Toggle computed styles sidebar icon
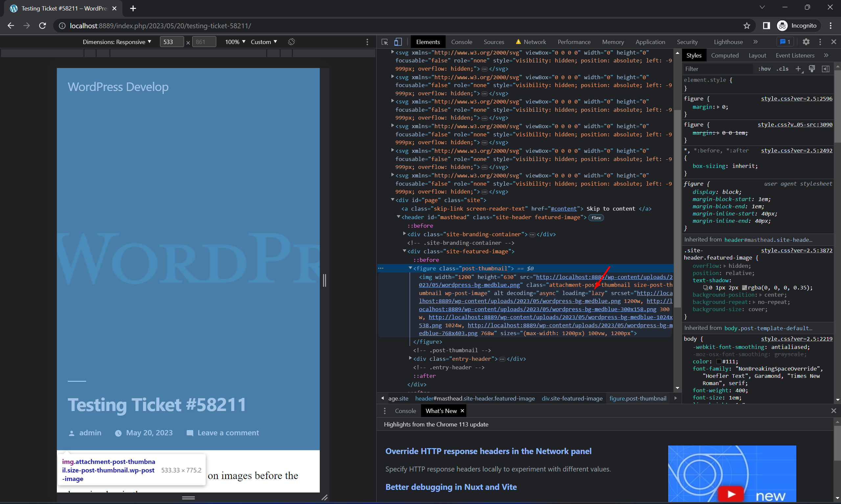This screenshot has height=504, width=841. pyautogui.click(x=826, y=69)
